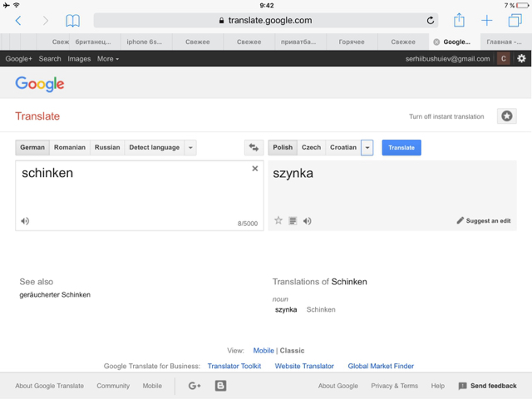
Task: Click Turn off instant translation
Action: [x=446, y=116]
